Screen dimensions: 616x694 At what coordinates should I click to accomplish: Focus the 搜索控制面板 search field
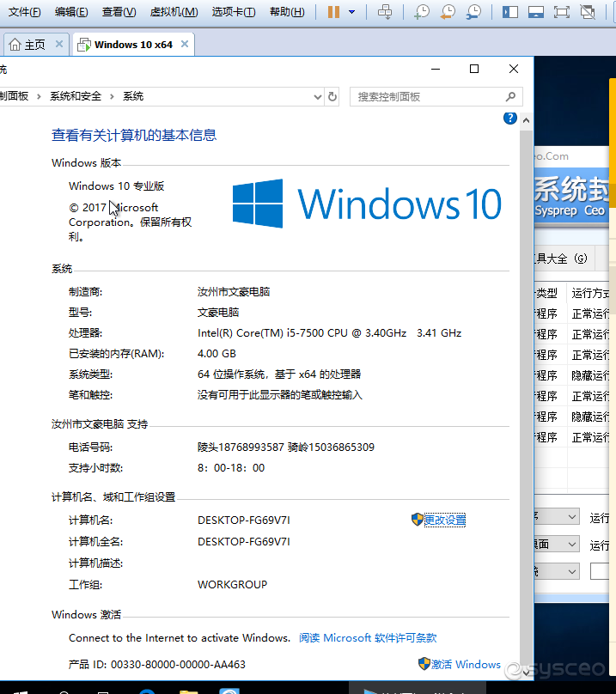tap(436, 97)
